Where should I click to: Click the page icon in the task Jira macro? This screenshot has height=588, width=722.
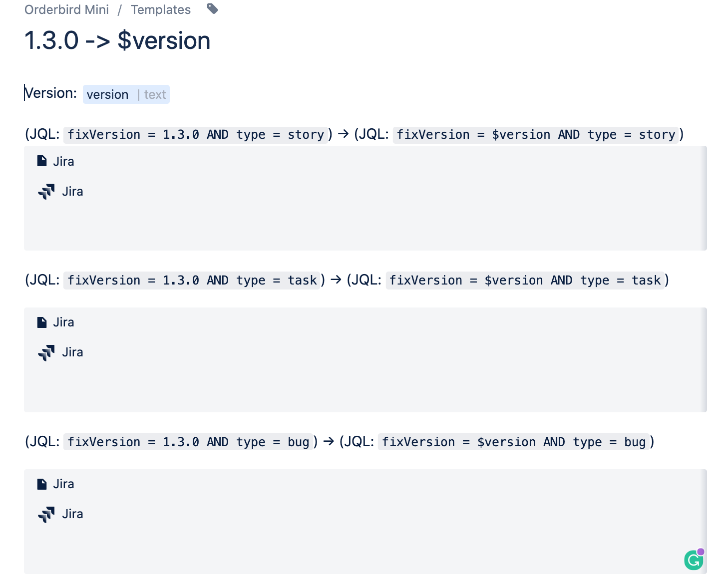[42, 322]
